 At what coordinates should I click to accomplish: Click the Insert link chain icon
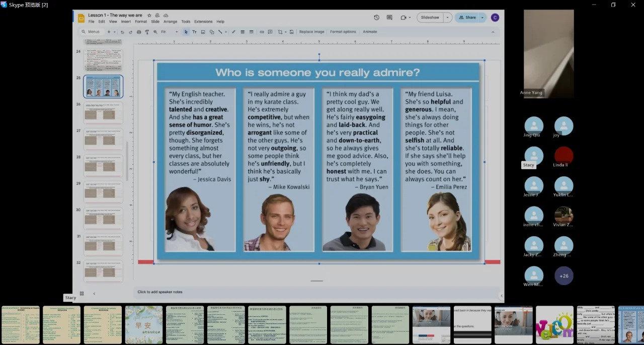coord(262,32)
